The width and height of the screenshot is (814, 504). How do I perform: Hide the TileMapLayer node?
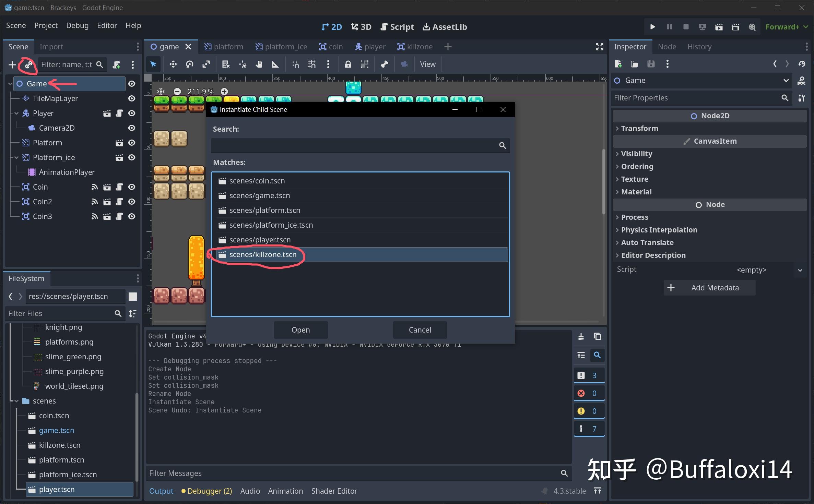pyautogui.click(x=132, y=98)
